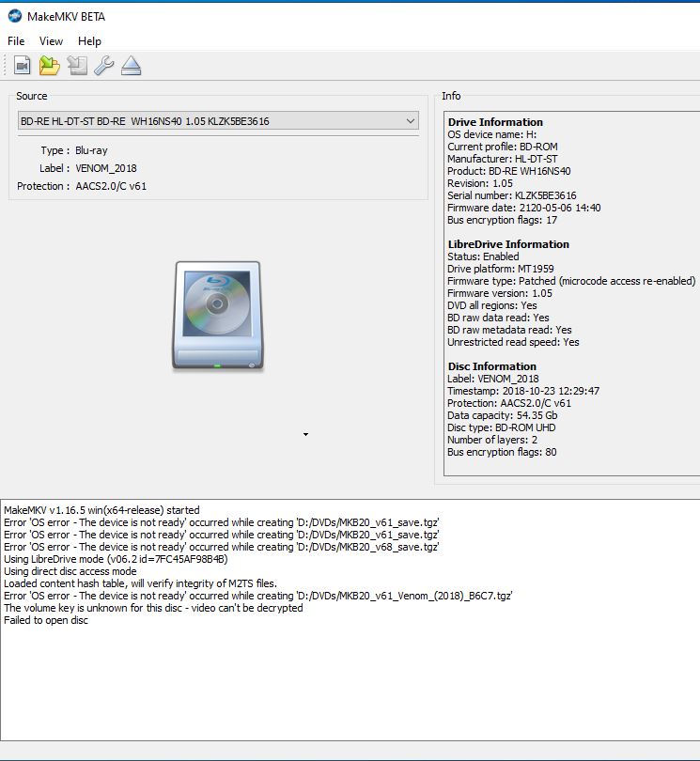The width and height of the screenshot is (700, 761).
Task: Click the 'Failed to open disc' log line
Action: point(46,620)
